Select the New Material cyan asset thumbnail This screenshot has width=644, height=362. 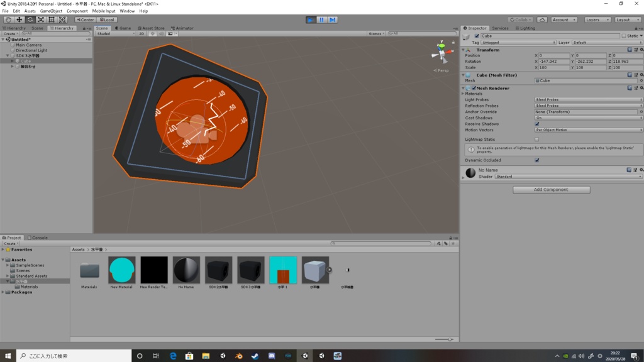point(121,270)
